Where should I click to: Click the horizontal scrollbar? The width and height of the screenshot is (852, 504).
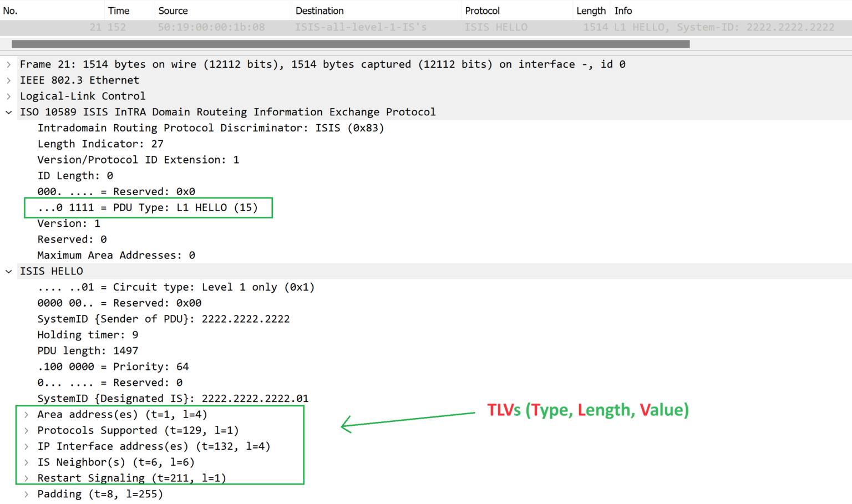point(348,43)
